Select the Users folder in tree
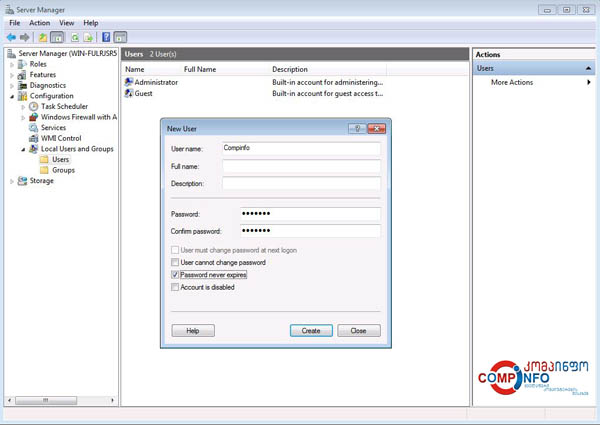The width and height of the screenshot is (600, 425). (x=60, y=160)
